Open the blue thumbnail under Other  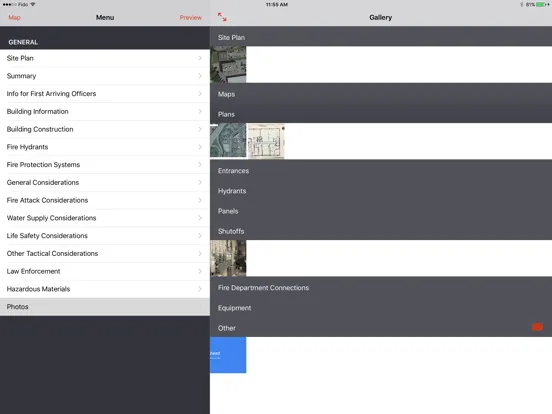(228, 355)
